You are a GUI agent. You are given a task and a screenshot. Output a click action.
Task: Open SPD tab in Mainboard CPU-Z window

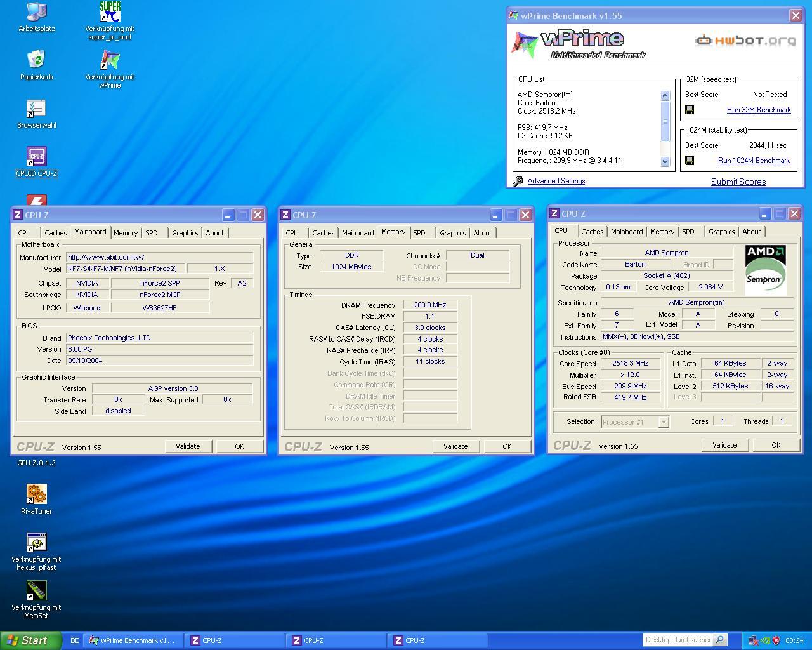(152, 233)
